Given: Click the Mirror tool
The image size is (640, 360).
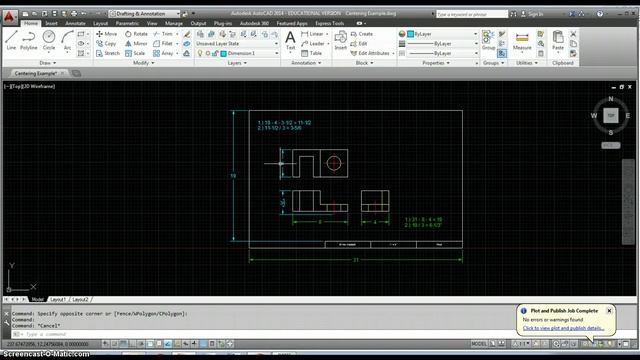Looking at the screenshot, I should point(136,43).
